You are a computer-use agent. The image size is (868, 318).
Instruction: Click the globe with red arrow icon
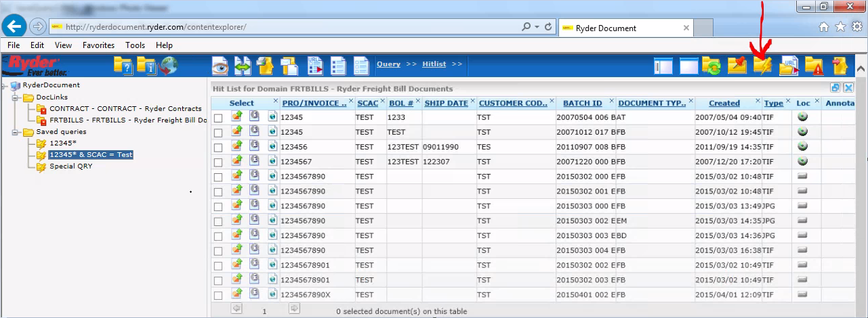point(169,66)
